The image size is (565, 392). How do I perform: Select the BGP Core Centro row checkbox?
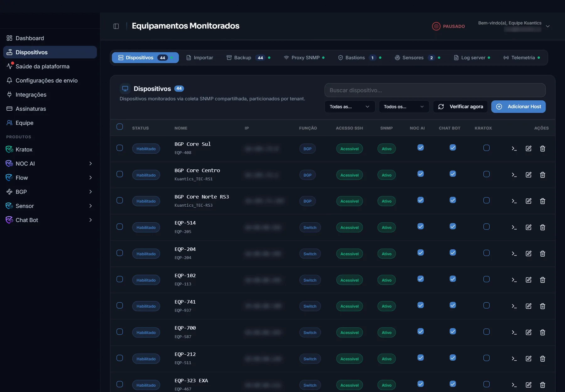coord(120,174)
